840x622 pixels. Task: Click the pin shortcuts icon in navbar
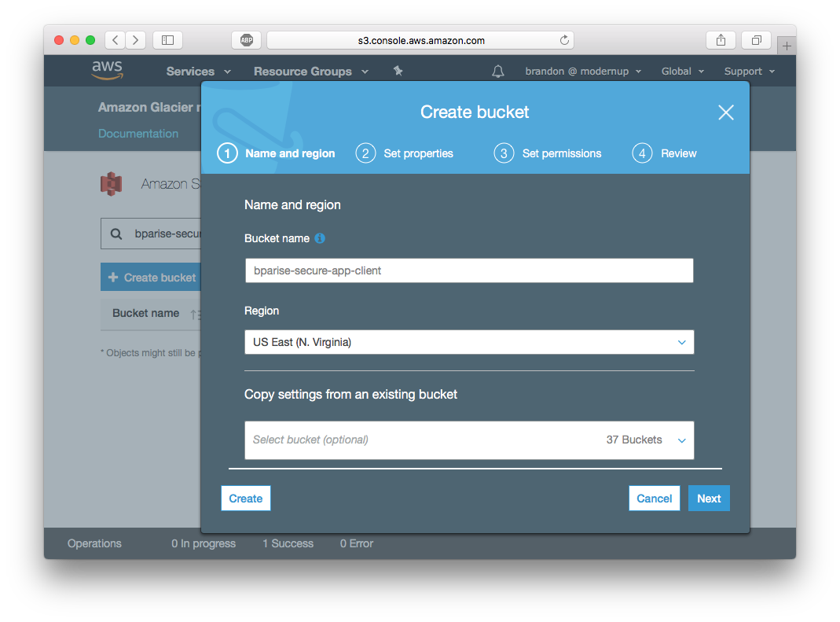click(x=398, y=71)
